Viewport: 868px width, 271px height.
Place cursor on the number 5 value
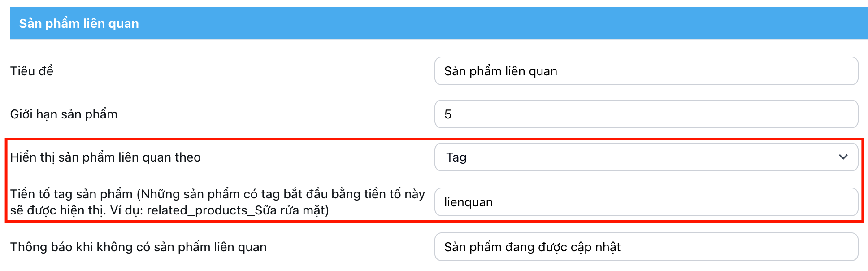[448, 114]
